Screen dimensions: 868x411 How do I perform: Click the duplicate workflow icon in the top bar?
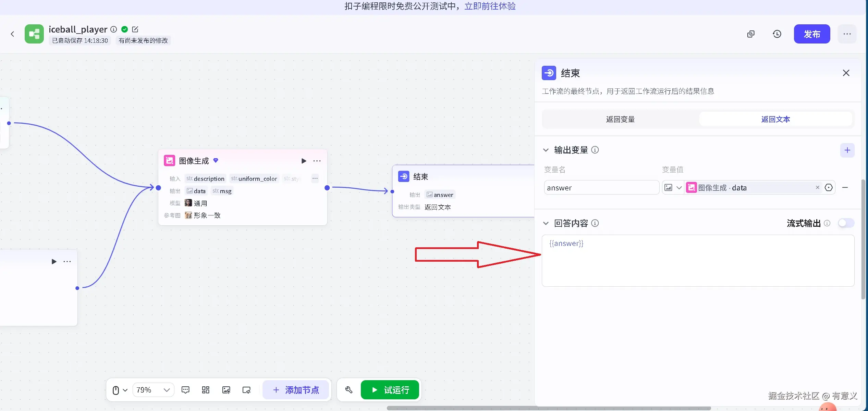click(x=751, y=34)
